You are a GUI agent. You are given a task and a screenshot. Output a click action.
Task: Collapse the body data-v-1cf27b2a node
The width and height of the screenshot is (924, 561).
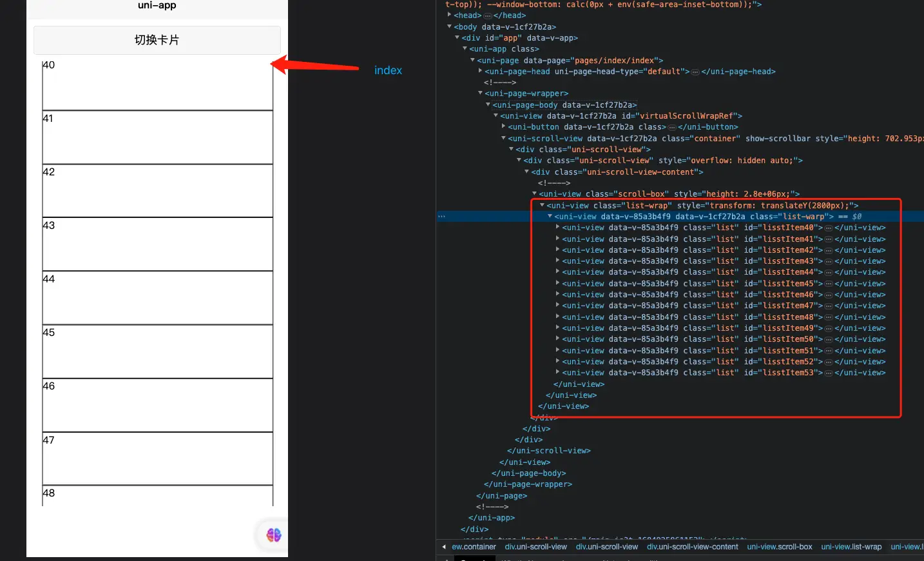click(450, 26)
